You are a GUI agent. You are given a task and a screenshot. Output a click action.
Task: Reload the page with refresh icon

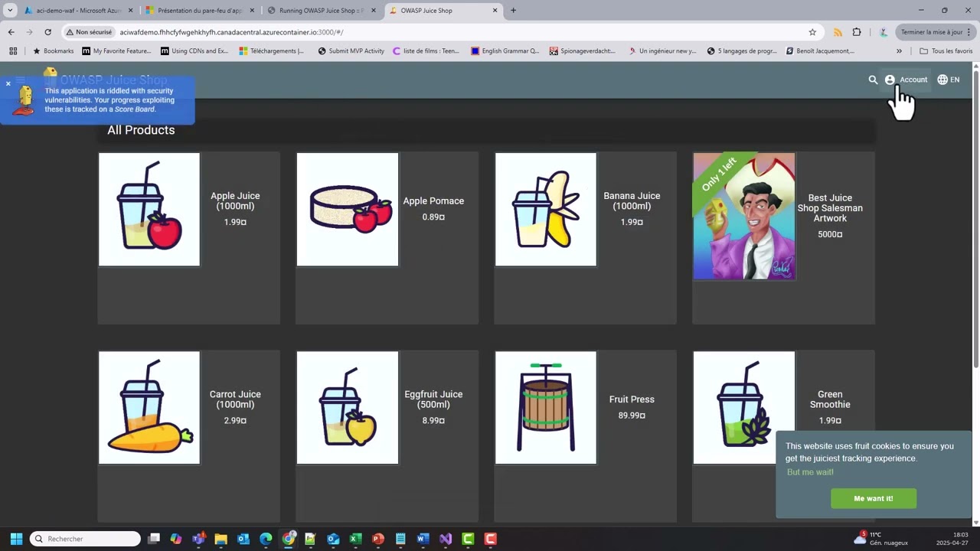[47, 32]
